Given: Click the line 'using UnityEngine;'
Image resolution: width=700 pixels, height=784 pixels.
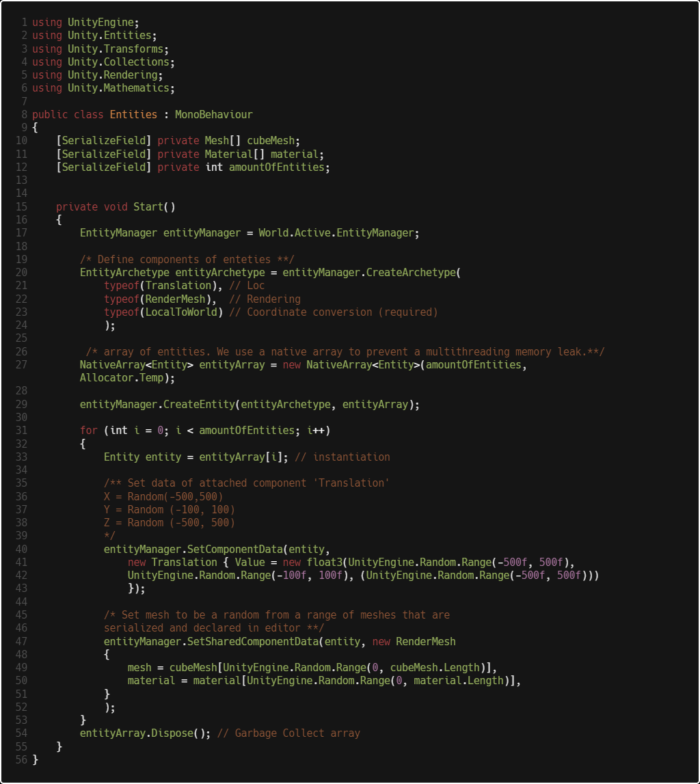Looking at the screenshot, I should [x=85, y=23].
